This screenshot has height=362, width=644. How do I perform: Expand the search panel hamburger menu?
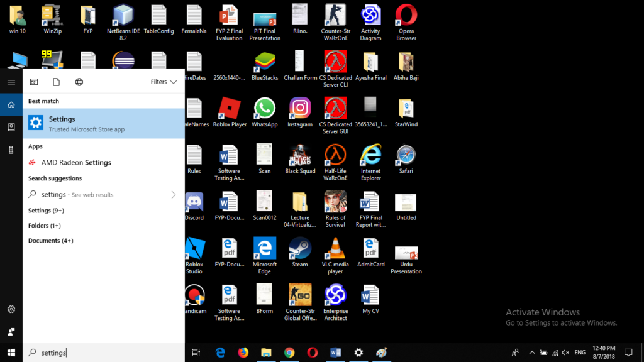tap(11, 82)
